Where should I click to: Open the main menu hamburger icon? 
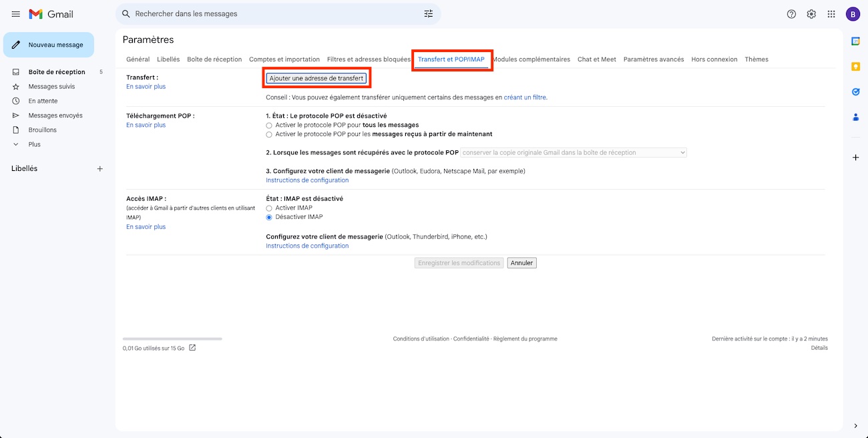pos(15,14)
